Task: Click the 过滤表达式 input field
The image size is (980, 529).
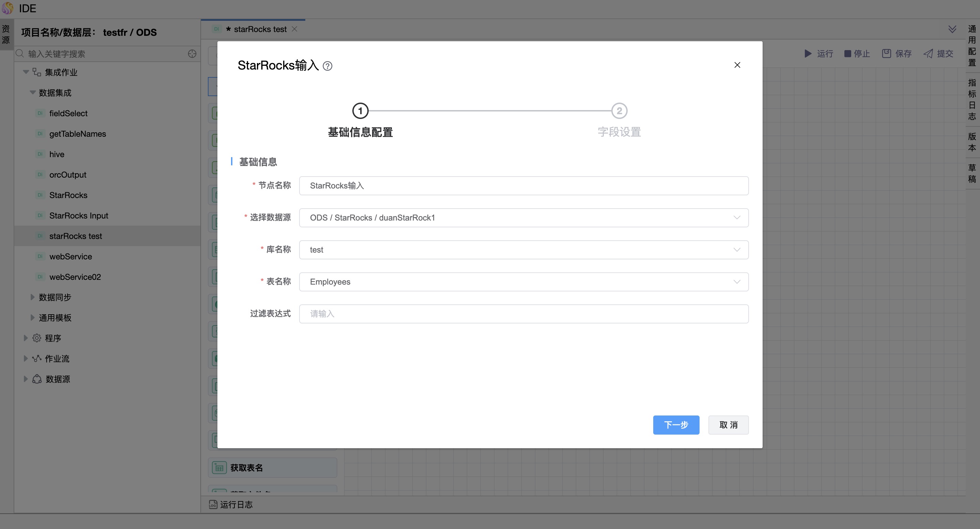Action: pyautogui.click(x=523, y=314)
